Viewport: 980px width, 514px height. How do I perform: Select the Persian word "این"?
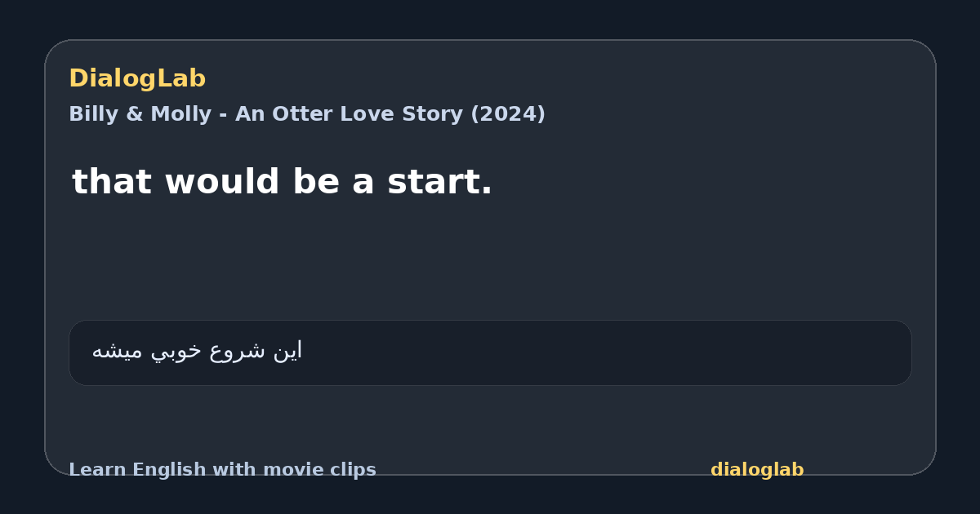tap(287, 351)
